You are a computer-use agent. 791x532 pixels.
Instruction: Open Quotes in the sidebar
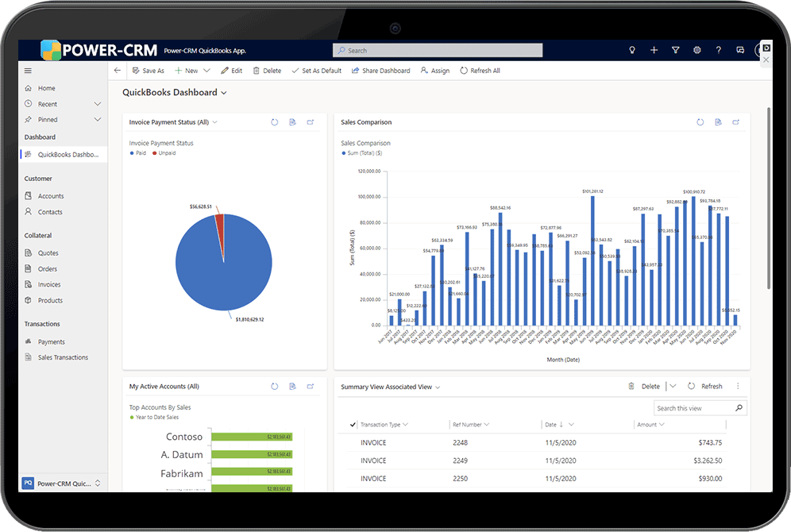48,253
